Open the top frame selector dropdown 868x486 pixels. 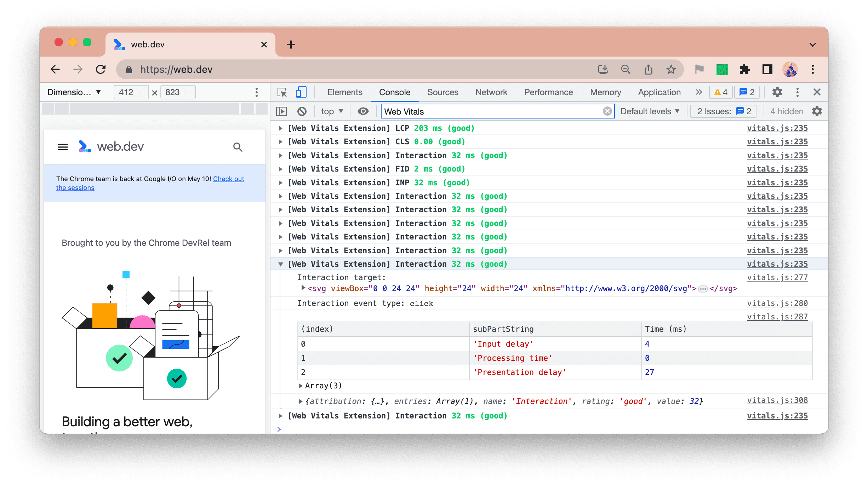[332, 111]
